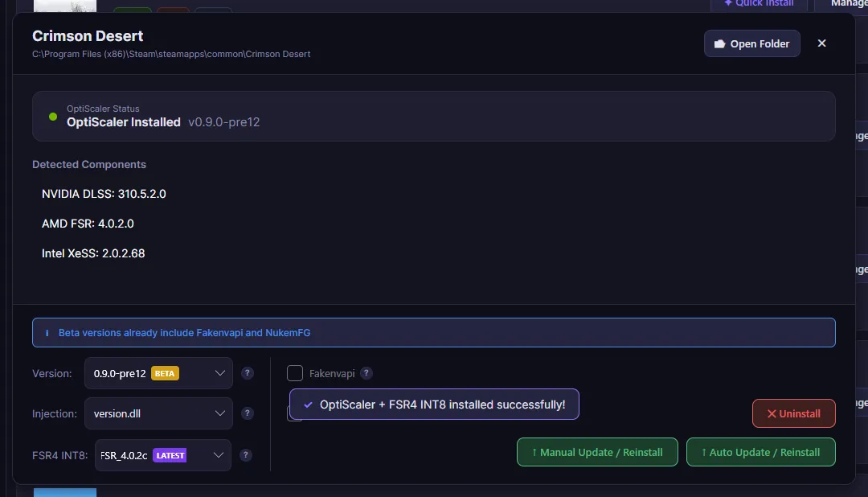868x497 pixels.
Task: Click the LATEST badge in FSR4 INT8 field
Action: click(170, 455)
